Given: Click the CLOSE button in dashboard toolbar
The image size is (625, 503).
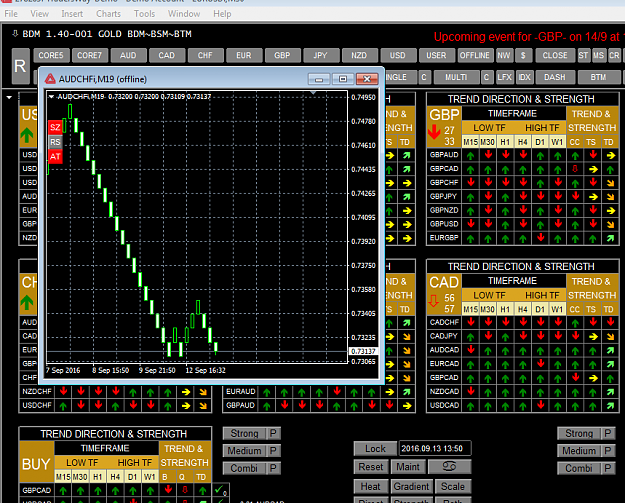Looking at the screenshot, I should tap(555, 55).
